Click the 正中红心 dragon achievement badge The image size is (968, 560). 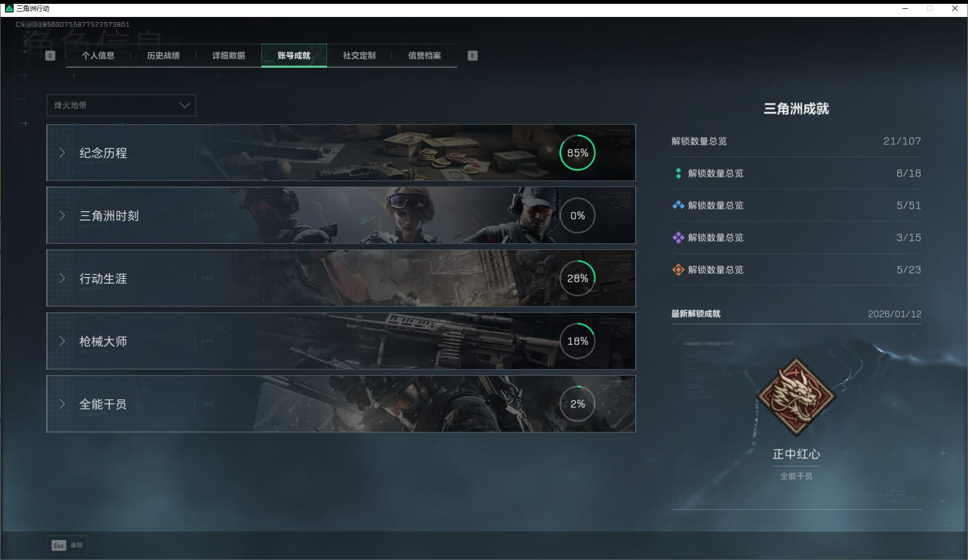(x=796, y=396)
